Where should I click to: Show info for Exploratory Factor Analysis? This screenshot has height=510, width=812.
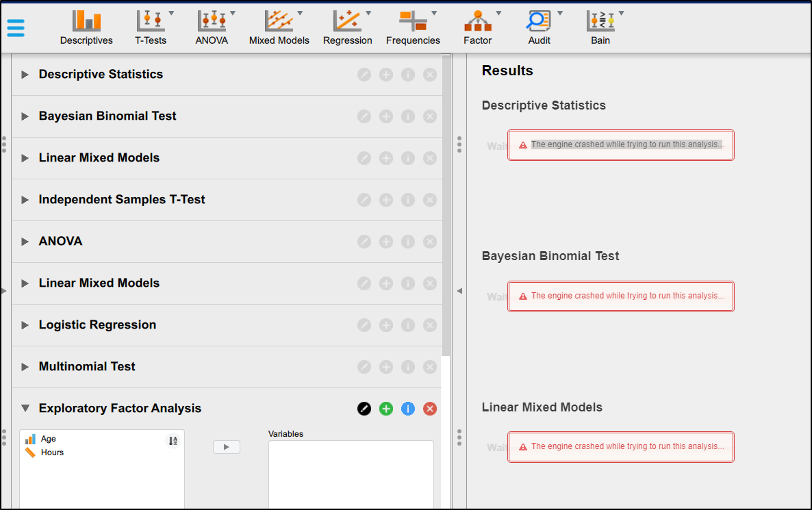(408, 408)
